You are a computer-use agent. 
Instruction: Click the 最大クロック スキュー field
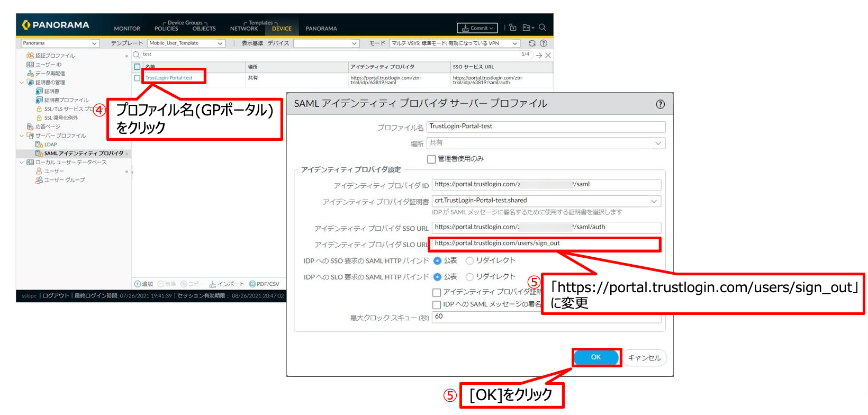coord(547,317)
